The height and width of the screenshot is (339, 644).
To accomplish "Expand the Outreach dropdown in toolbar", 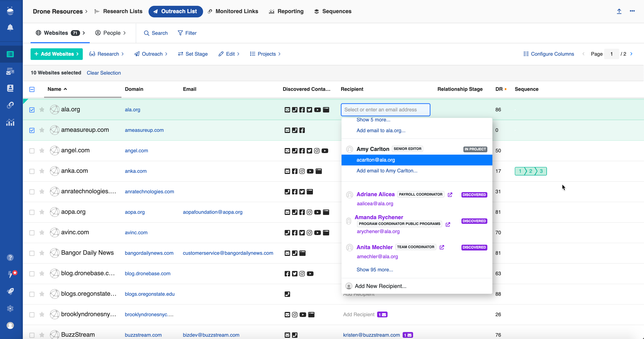I will click(151, 54).
